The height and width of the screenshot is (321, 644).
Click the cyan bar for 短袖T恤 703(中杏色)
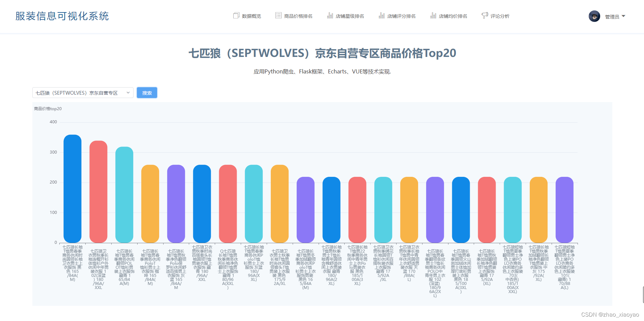click(513, 210)
